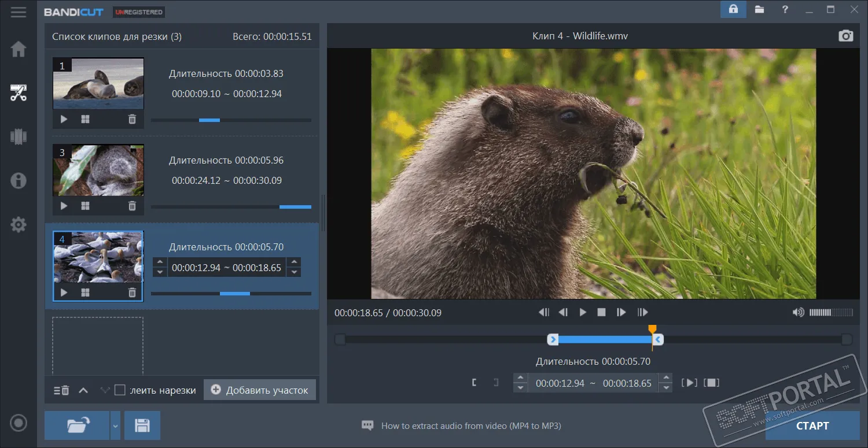868x448 pixels.
Task: Open the How to extract audio tip link
Action: [x=471, y=426]
